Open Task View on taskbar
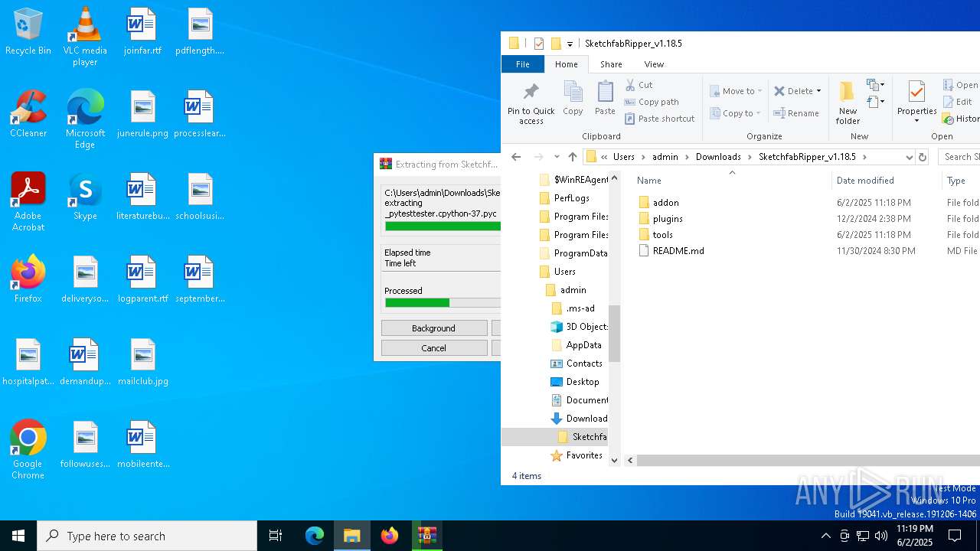Image resolution: width=980 pixels, height=551 pixels. [x=276, y=536]
